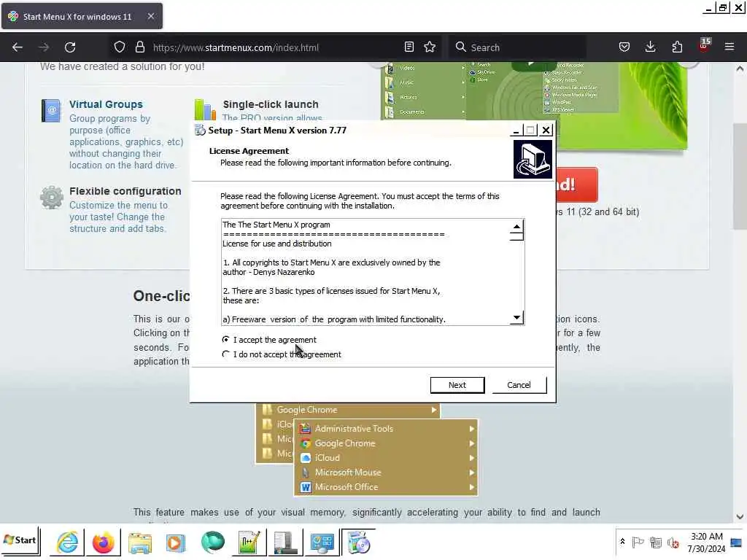Open Internet Explorer from the taskbar
This screenshot has height=560, width=747.
[67, 542]
